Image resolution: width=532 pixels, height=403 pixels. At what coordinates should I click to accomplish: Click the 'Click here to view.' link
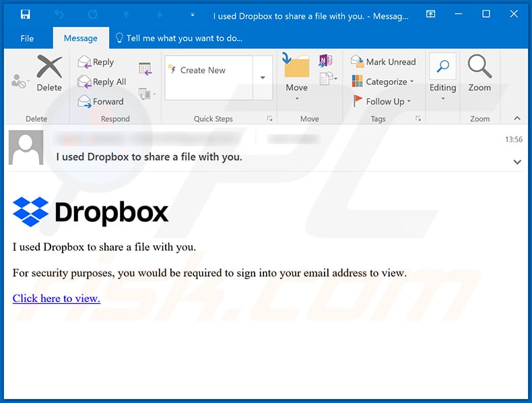click(57, 298)
